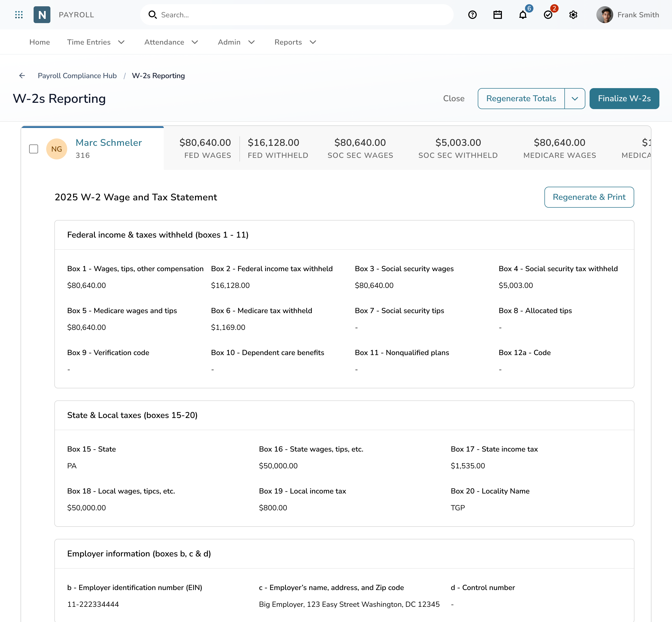The image size is (672, 622).
Task: Click the Regenerate & Print button
Action: click(589, 197)
